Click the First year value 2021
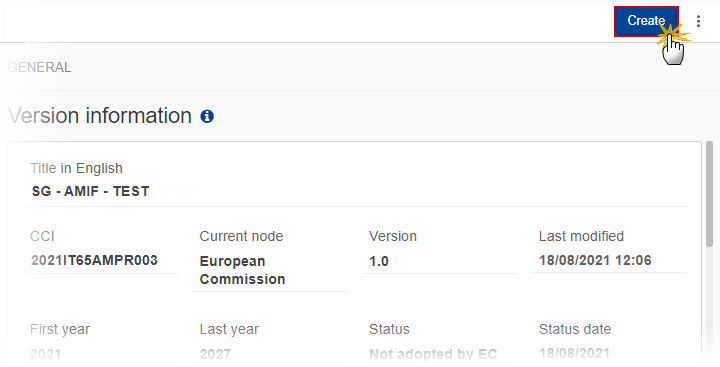The width and height of the screenshot is (720, 367). pos(45,354)
